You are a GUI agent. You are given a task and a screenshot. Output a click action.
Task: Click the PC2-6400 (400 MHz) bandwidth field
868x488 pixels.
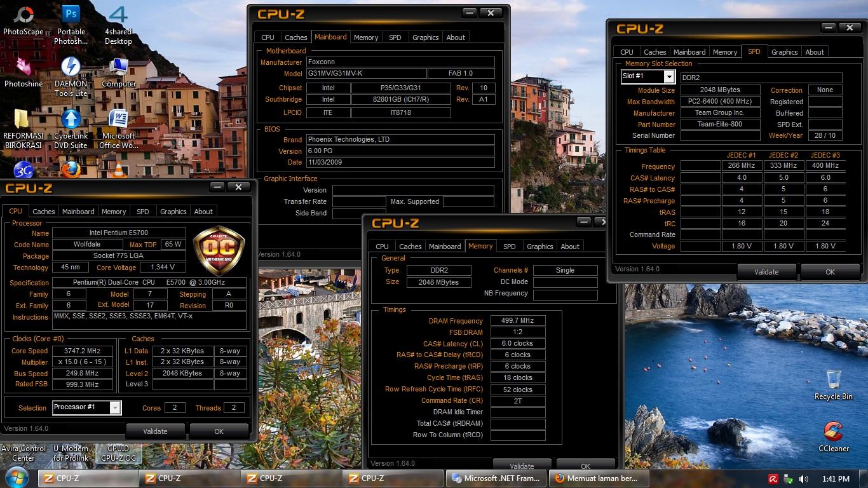click(x=720, y=102)
